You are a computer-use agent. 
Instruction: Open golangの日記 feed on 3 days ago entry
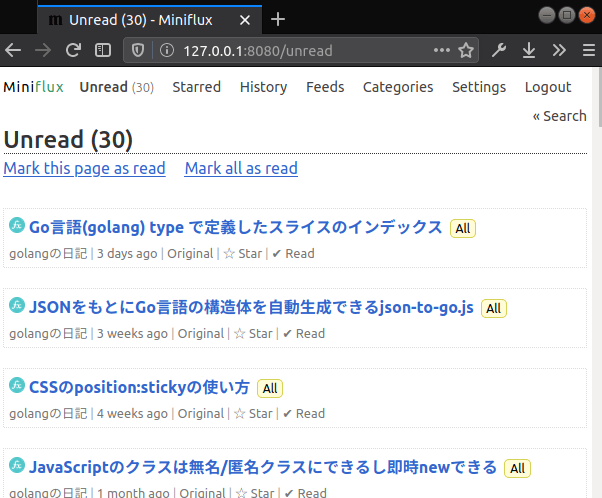click(48, 254)
